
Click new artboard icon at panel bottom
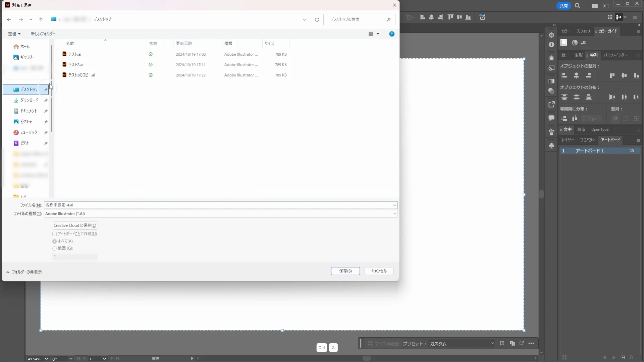pos(623,358)
